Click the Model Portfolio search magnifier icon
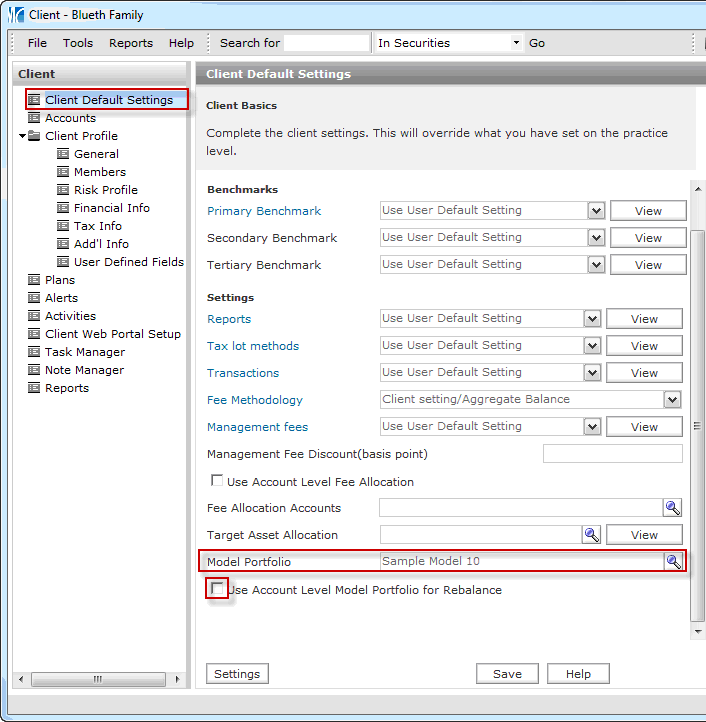Viewport: 706px width, 722px height. pos(674,562)
